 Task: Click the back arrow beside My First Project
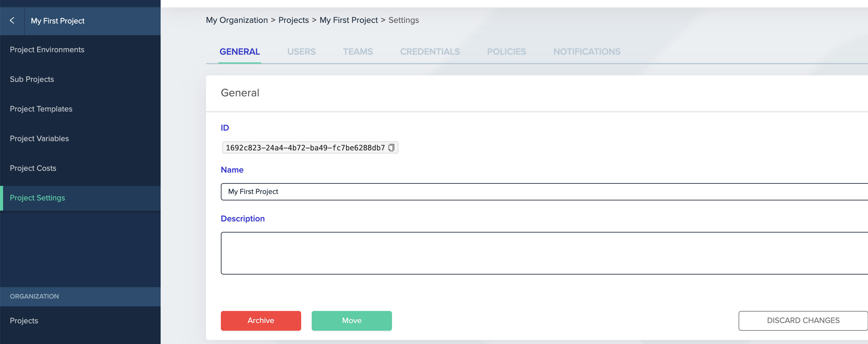pyautogui.click(x=12, y=21)
